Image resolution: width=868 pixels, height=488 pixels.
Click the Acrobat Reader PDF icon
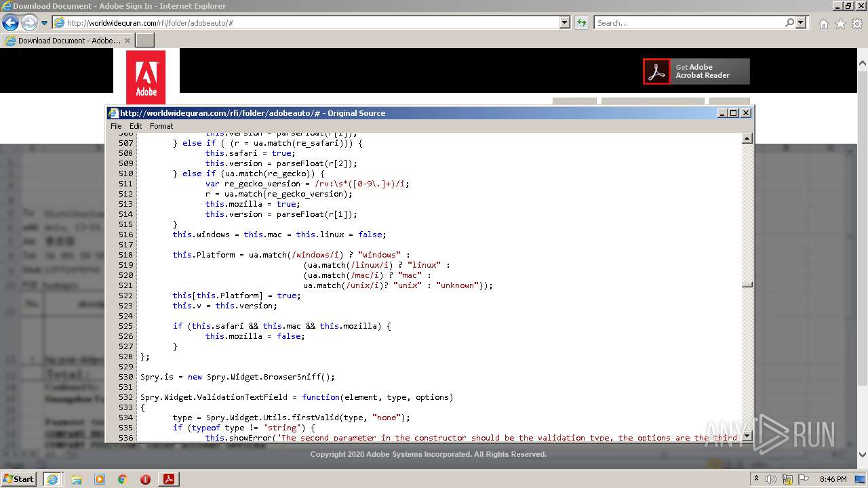[x=656, y=71]
